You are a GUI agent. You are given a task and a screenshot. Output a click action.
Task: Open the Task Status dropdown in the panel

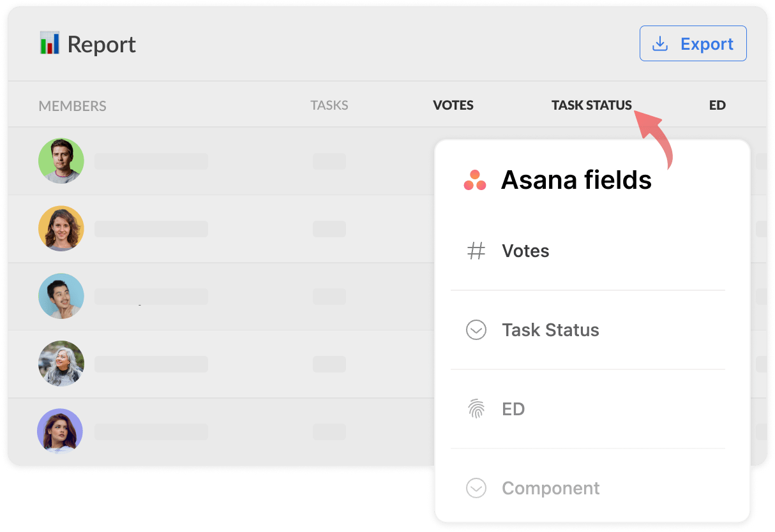[550, 330]
